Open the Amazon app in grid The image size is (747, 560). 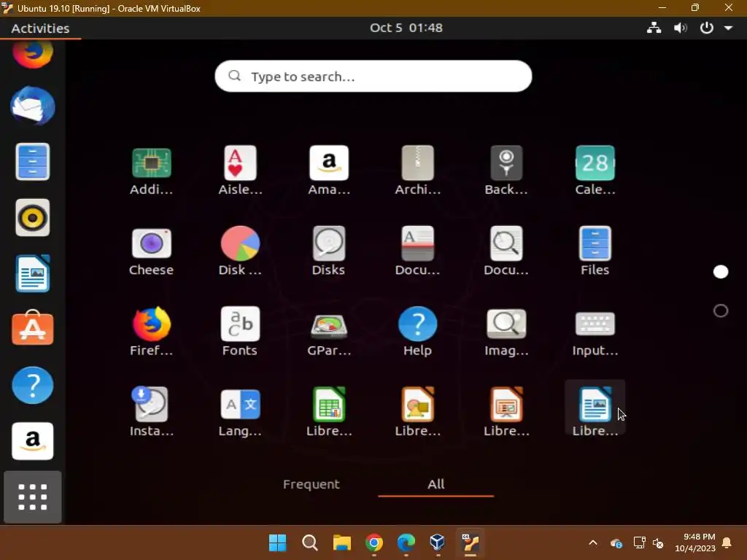click(329, 170)
